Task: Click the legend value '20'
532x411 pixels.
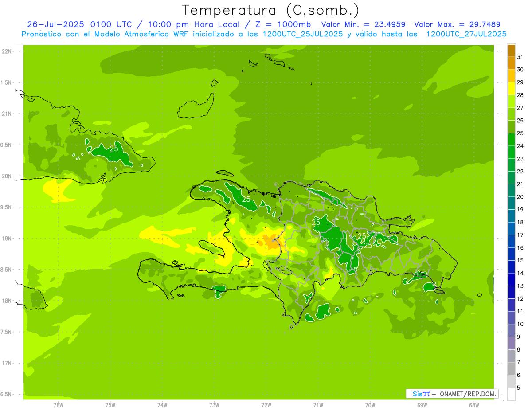Action: 520,197
